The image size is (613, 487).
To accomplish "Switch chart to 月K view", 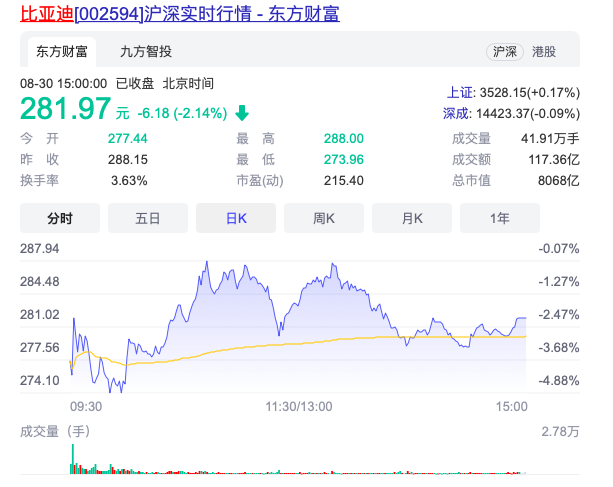I will pos(412,218).
